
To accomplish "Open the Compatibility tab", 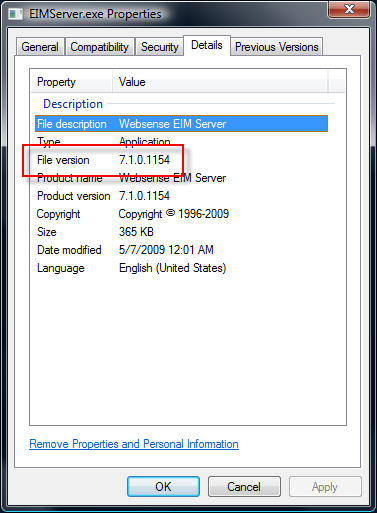I will 99,47.
